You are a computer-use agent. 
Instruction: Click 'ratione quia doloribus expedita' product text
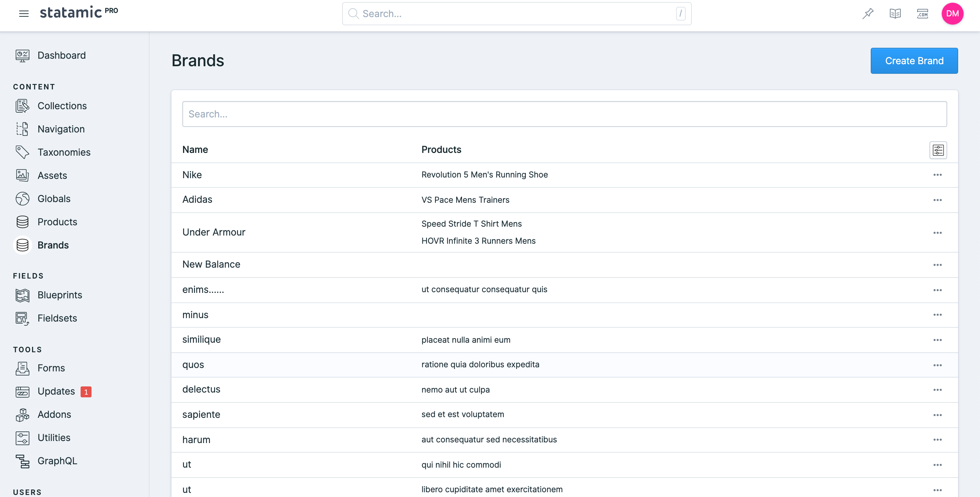pyautogui.click(x=480, y=365)
